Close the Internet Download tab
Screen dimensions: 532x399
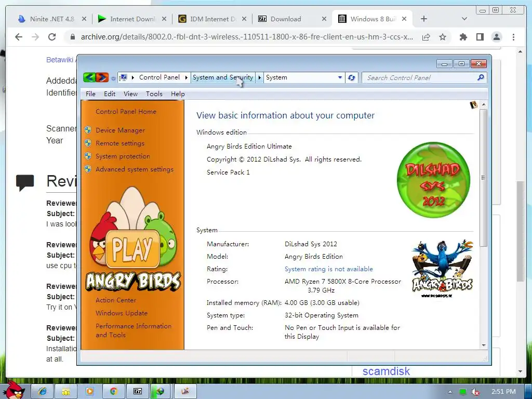[x=164, y=19]
